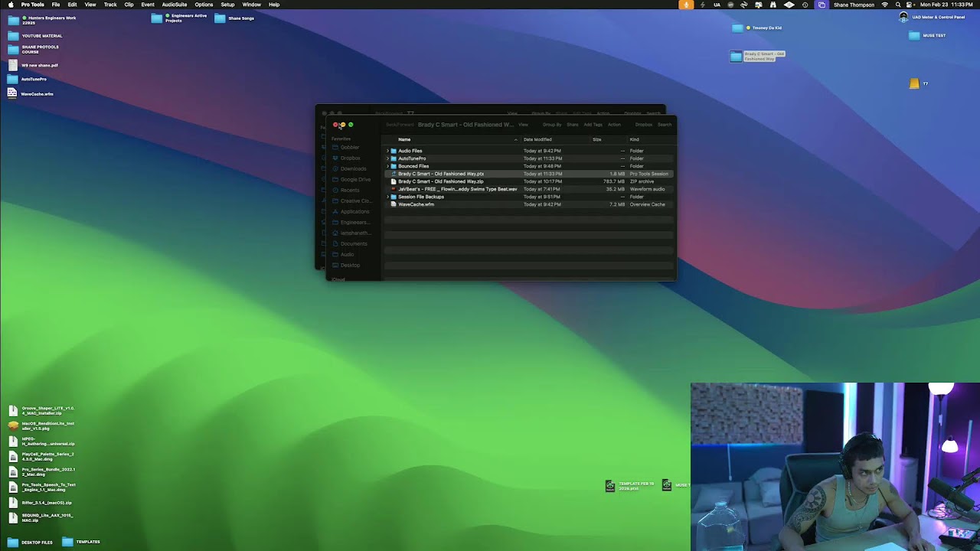Select MacOS_RenditionLite installer pkg on desktop
Viewport: 980px width, 551px height.
41,425
